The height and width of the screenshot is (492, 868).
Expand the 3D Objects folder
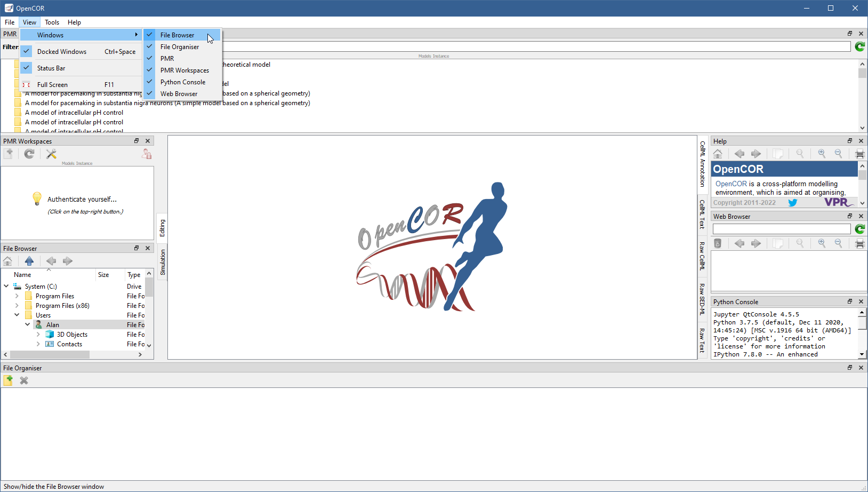[x=38, y=335]
